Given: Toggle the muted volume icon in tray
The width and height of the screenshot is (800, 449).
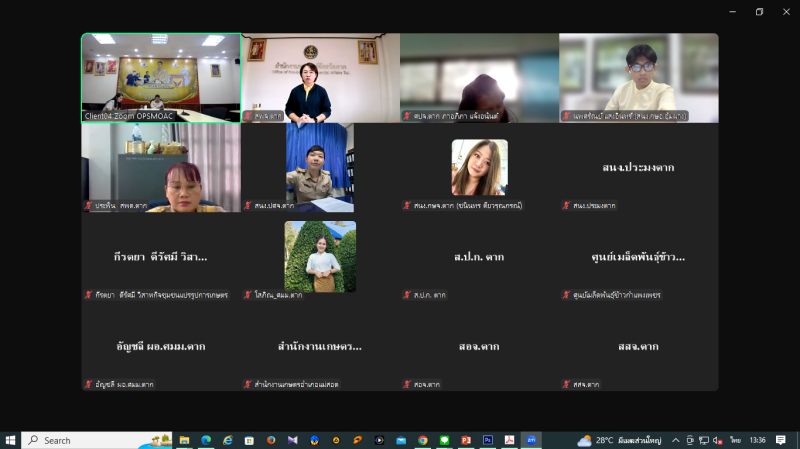Looking at the screenshot, I should coord(717,440).
